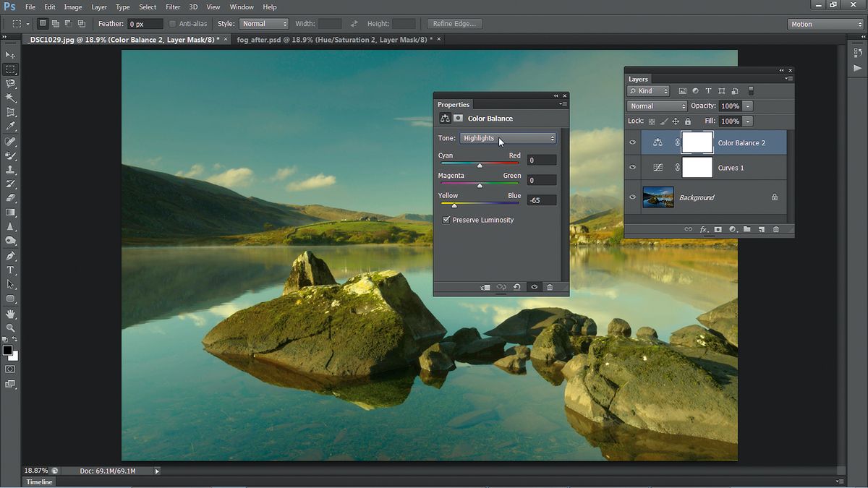Select the Zoom tool
Image resolution: width=868 pixels, height=488 pixels.
coord(10,328)
